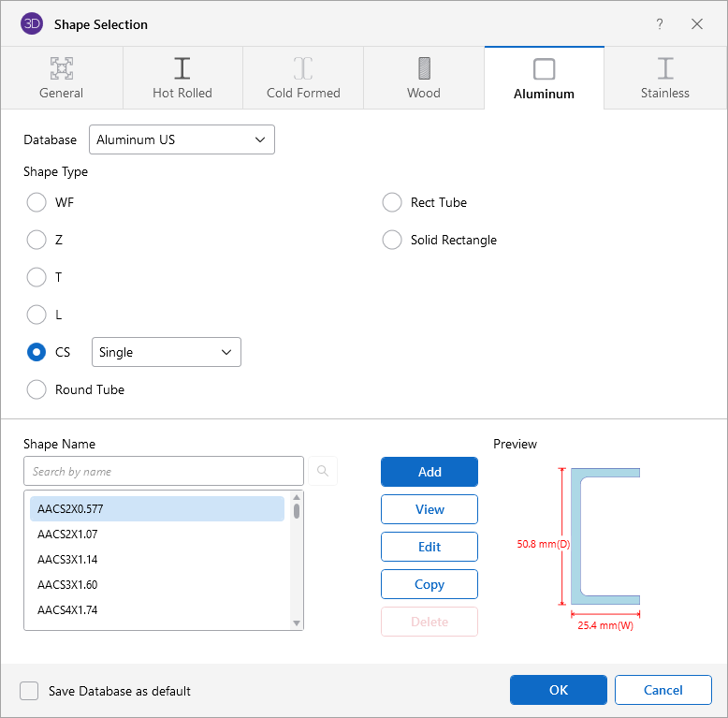
Task: Click the OK button
Action: coord(558,690)
